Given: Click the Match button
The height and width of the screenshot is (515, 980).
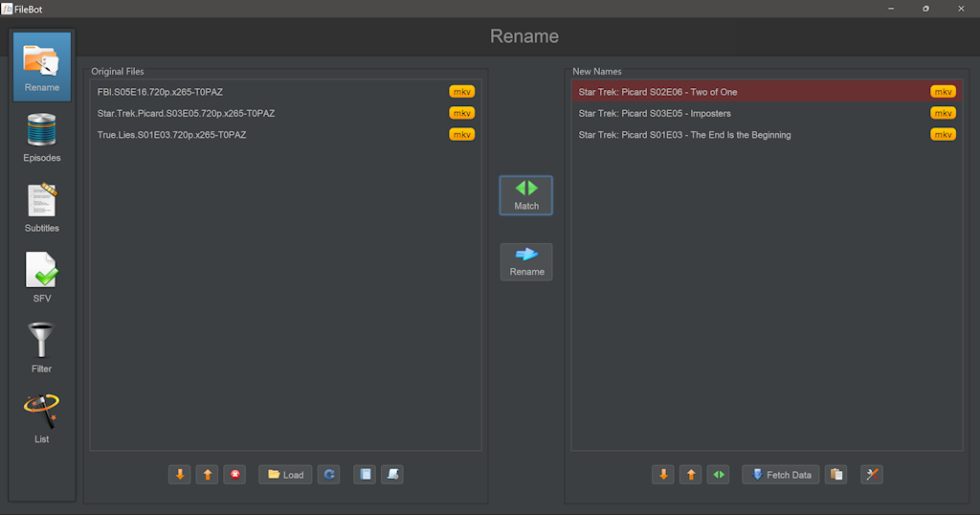Looking at the screenshot, I should [525, 195].
